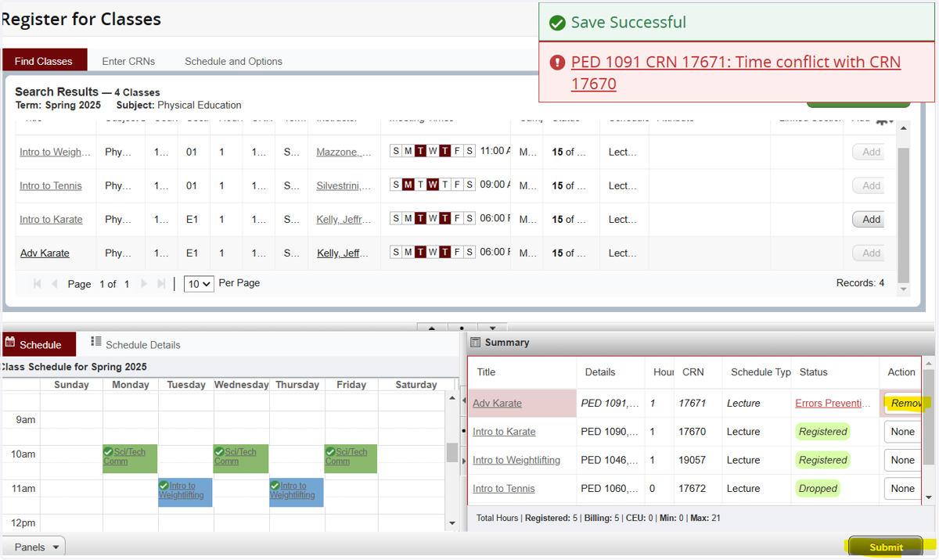Click the Summary table scroll down arrow
The width and height of the screenshot is (939, 560).
click(x=929, y=497)
